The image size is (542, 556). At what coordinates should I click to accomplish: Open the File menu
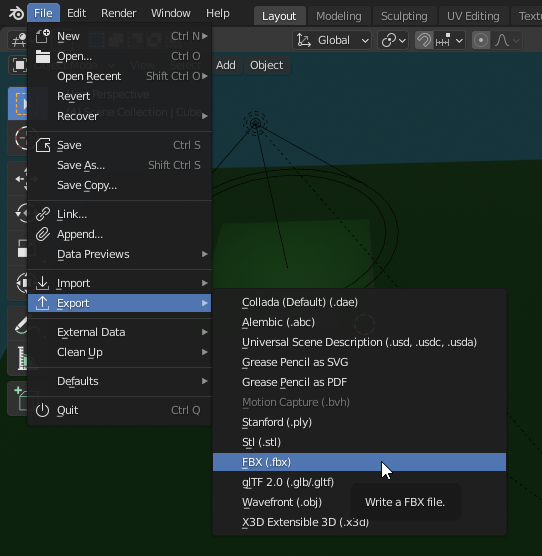coord(43,13)
